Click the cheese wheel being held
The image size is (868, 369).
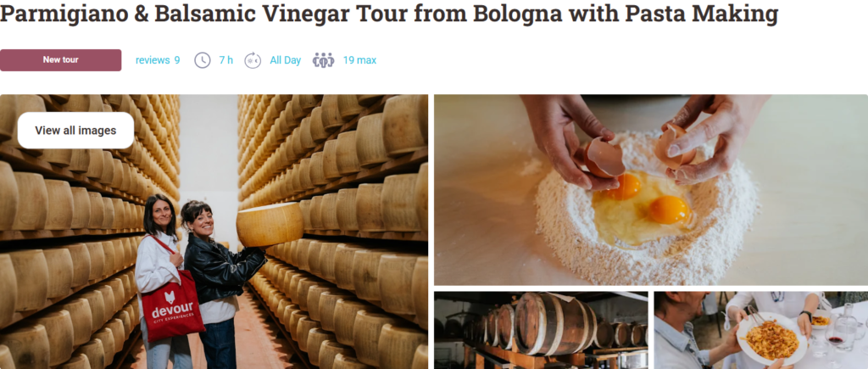(x=270, y=225)
